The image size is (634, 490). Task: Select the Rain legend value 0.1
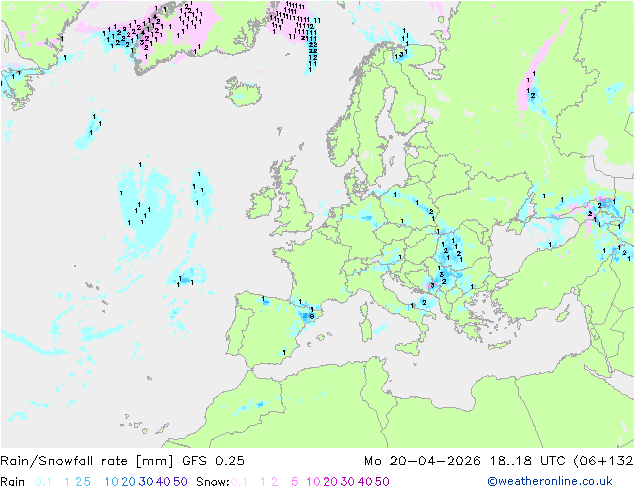coord(43,482)
